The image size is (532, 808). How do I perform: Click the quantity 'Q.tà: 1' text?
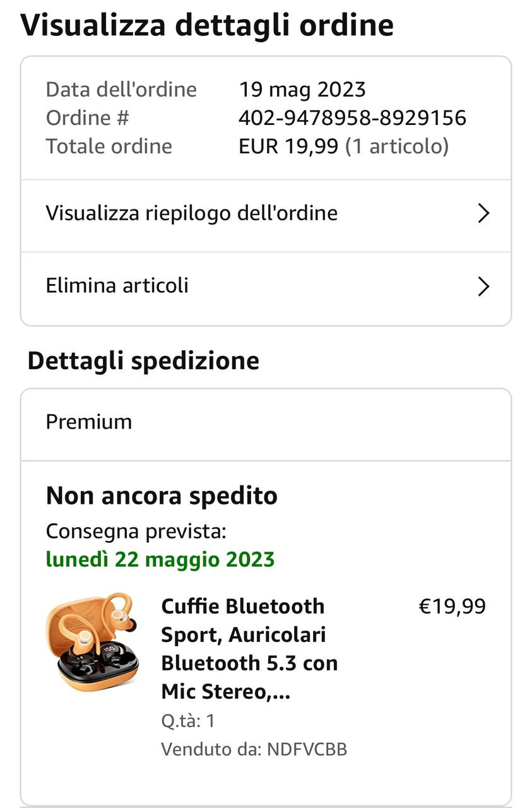coord(188,721)
